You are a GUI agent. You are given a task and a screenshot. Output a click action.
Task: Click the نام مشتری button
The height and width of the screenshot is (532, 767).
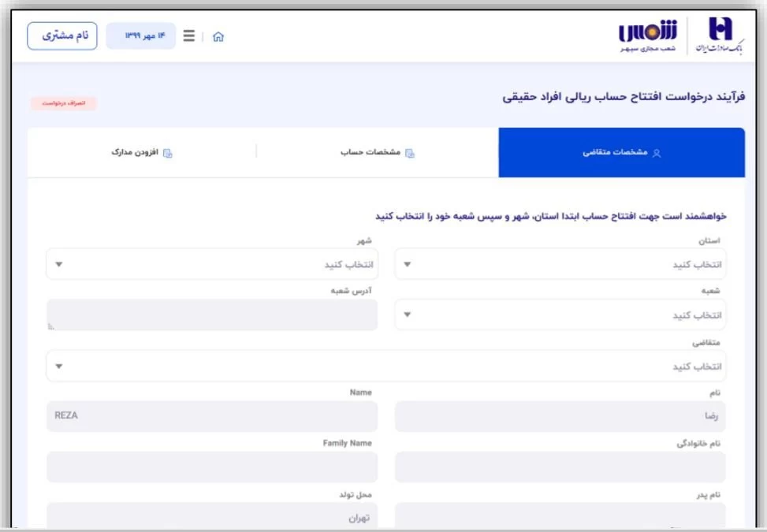(x=62, y=35)
